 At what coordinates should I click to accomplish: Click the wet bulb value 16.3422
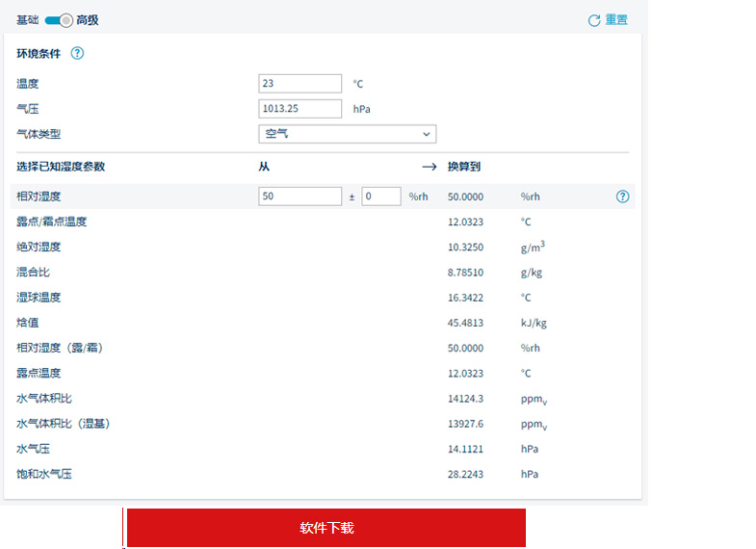click(465, 298)
